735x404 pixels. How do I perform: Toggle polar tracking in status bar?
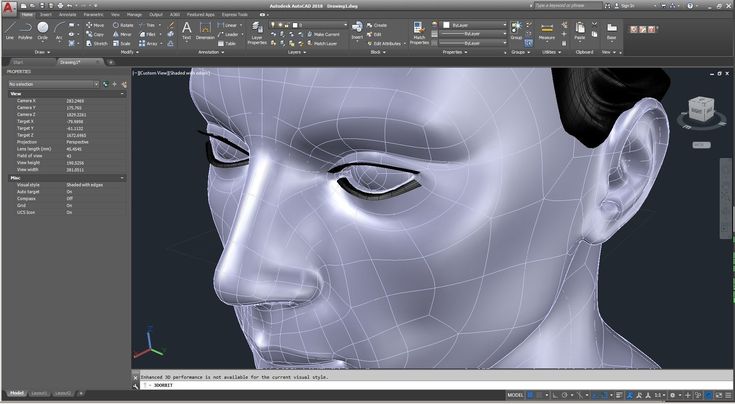(564, 396)
